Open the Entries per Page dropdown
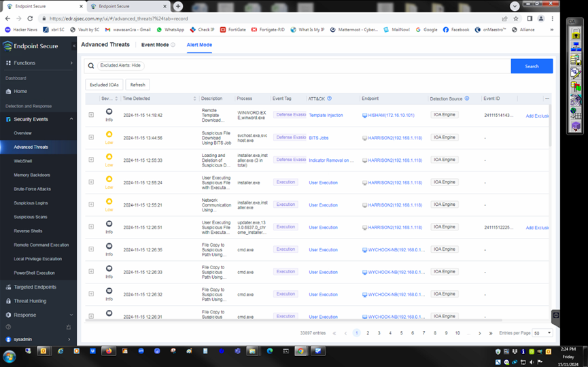This screenshot has width=588, height=367. tap(542, 333)
